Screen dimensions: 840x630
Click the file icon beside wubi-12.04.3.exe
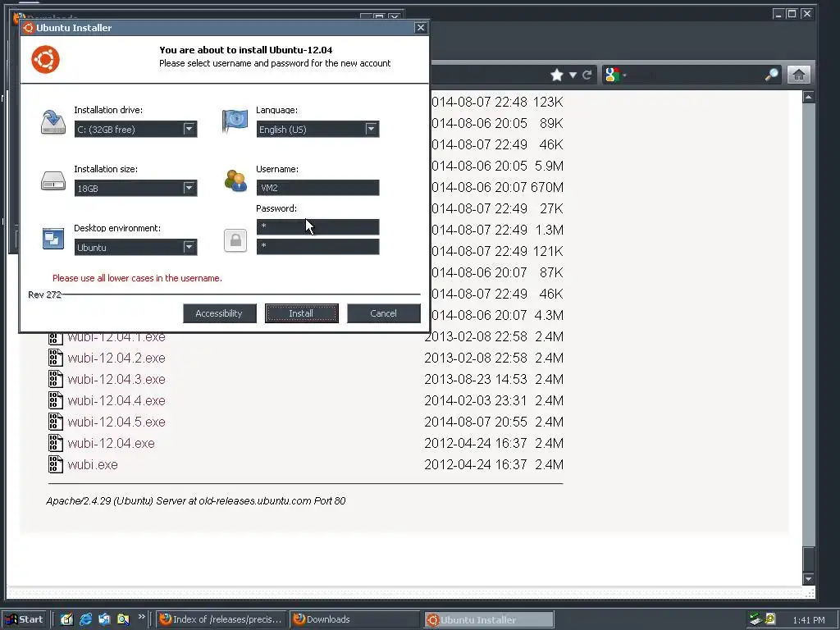55,379
